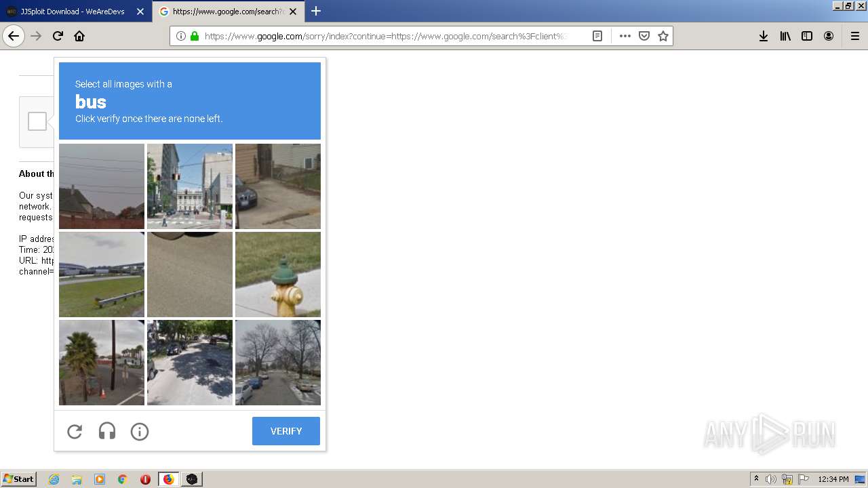
Task: Click the browser Back arrow button
Action: (x=14, y=36)
